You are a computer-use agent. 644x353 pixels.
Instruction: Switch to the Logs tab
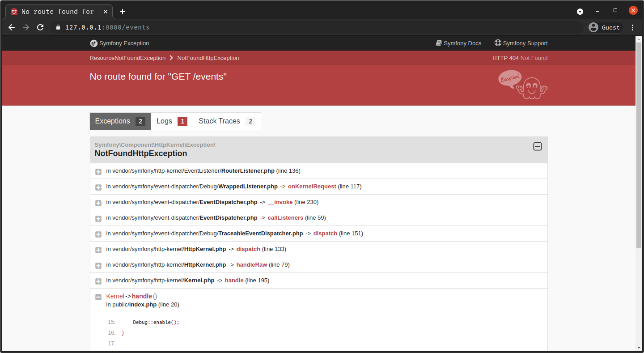pyautogui.click(x=171, y=121)
